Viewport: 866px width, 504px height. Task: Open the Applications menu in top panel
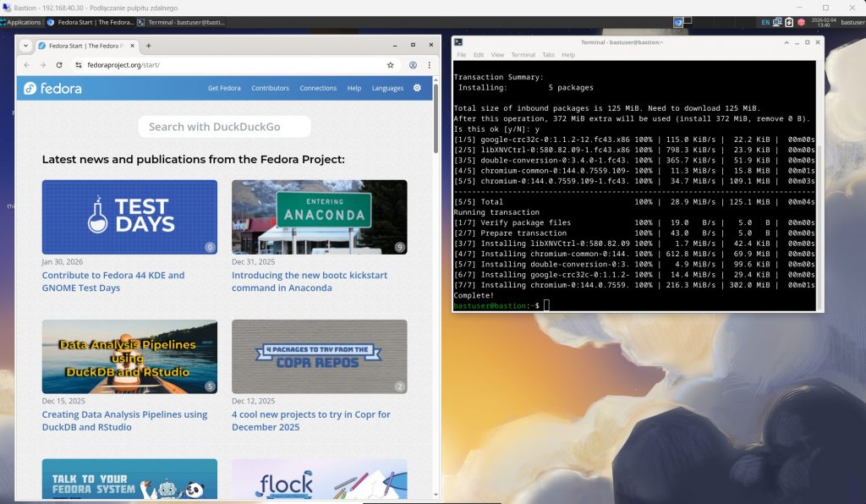20,22
